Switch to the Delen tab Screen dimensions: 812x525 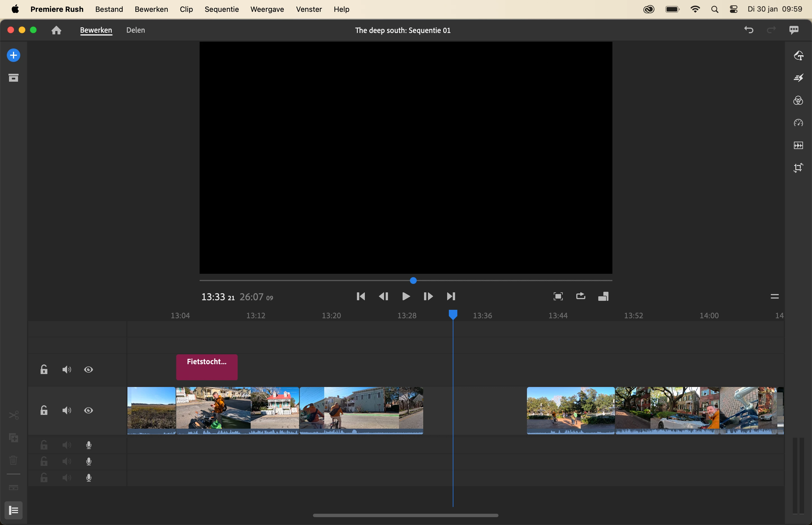pyautogui.click(x=135, y=30)
